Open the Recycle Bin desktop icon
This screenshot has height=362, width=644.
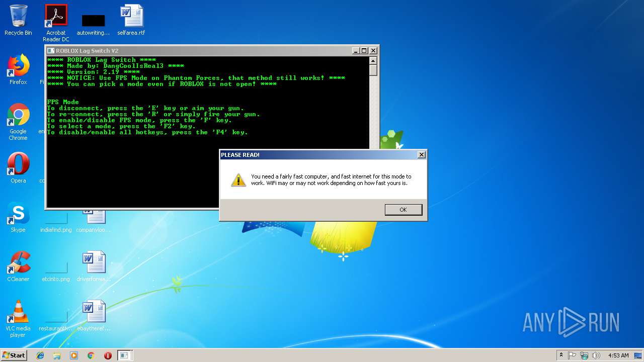coord(18,20)
